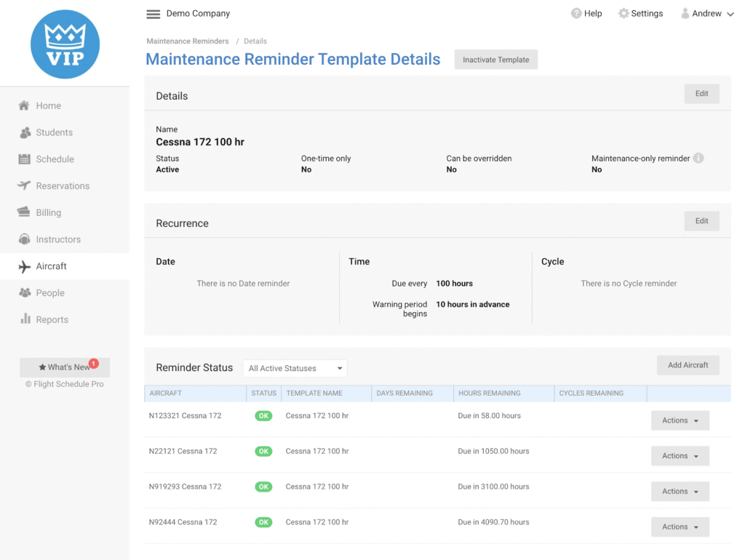
Task: Click the hamburger menu icon
Action: pos(153,14)
